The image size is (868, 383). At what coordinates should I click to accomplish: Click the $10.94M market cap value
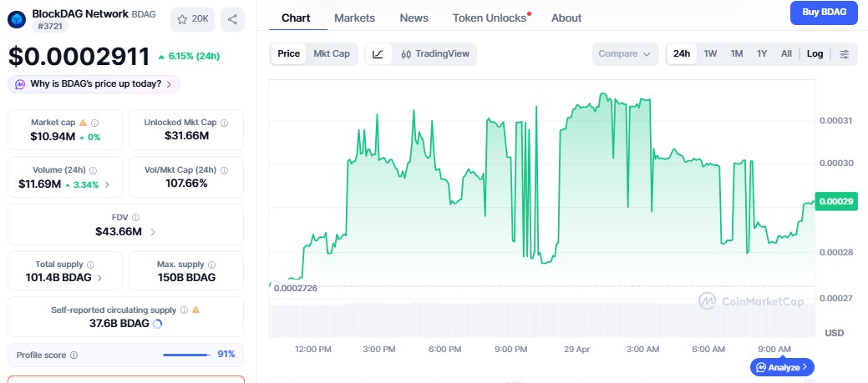coord(53,137)
